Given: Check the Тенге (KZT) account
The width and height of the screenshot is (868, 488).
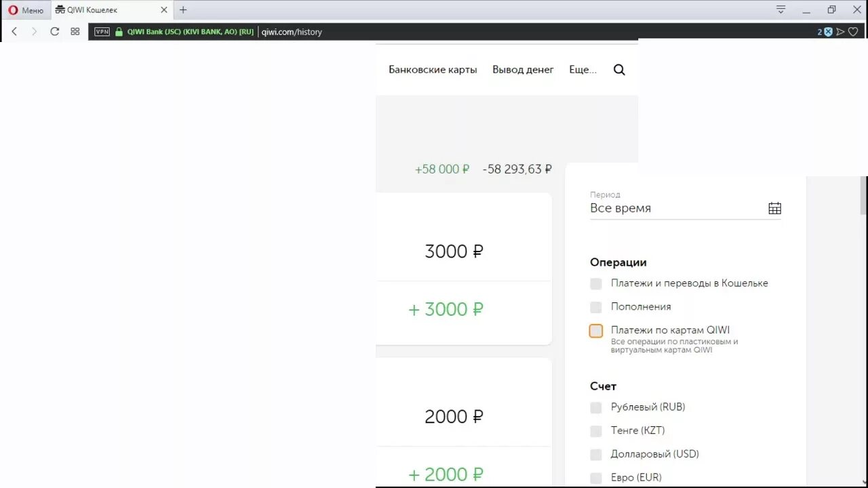Looking at the screenshot, I should [x=596, y=431].
